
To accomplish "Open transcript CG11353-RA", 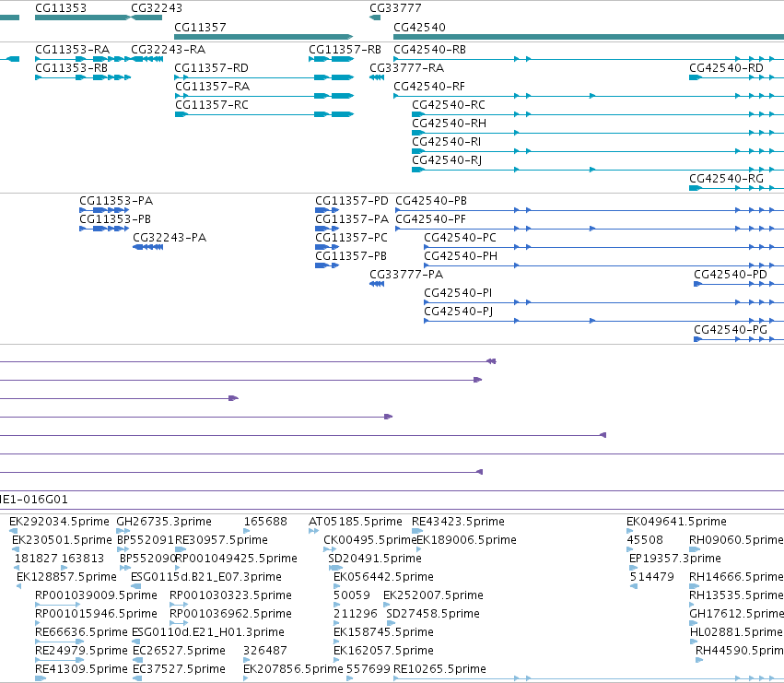I will (72, 50).
